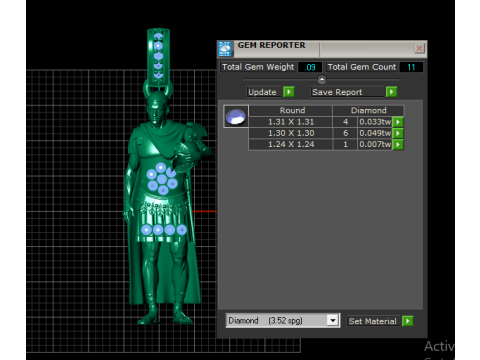Click the Gem Reporter logo icon
Image resolution: width=480 pixels, height=360 pixels.
[x=225, y=49]
